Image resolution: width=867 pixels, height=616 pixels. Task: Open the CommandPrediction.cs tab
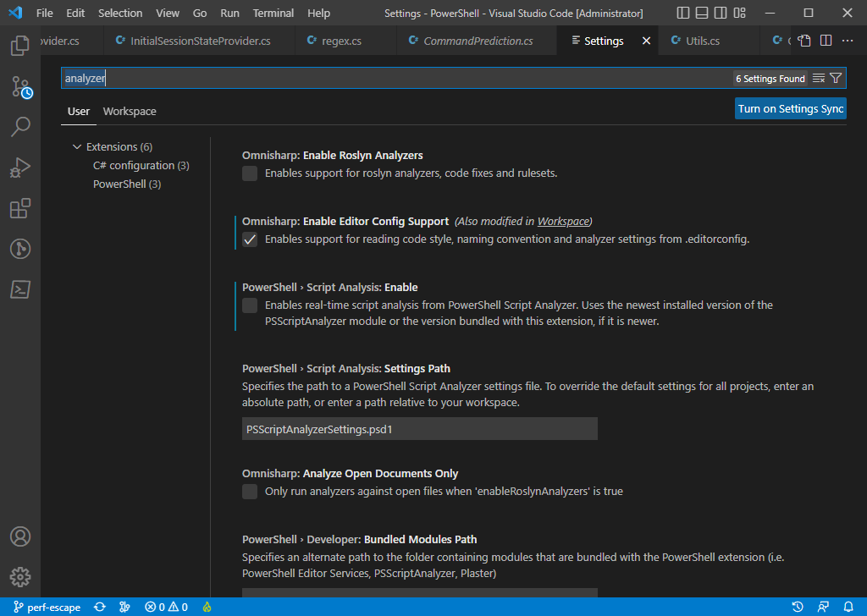tap(476, 41)
